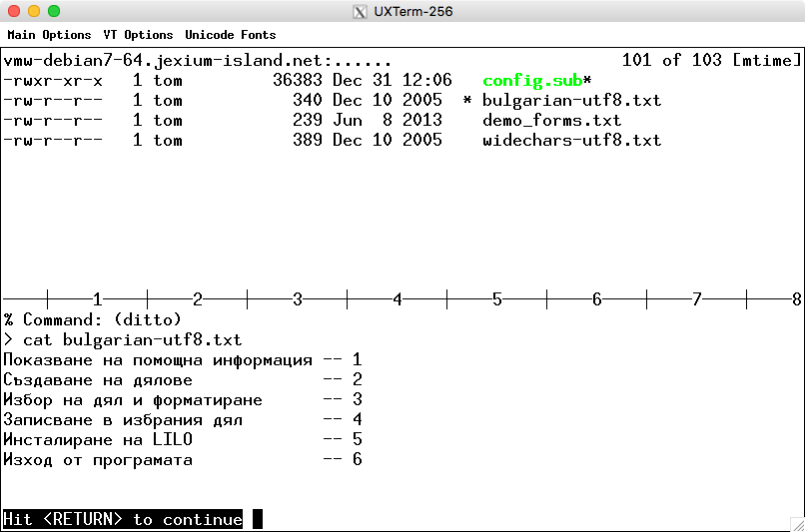Click the asterisk tag beside bulgarian-utf8.txt

467,101
